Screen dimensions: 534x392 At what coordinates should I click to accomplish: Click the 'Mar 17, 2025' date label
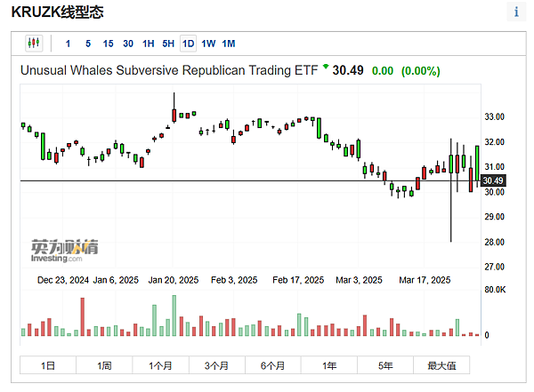coord(425,280)
